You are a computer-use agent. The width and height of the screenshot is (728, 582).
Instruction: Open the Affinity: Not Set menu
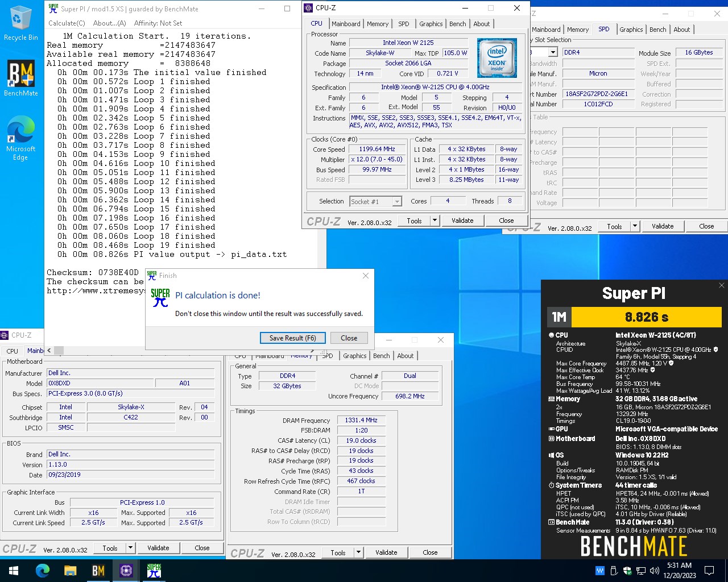pyautogui.click(x=158, y=23)
